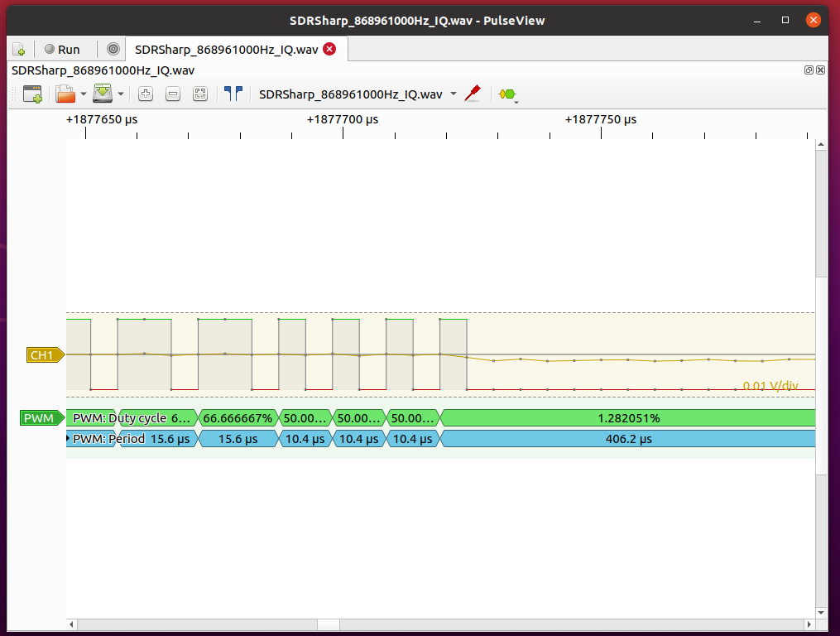Select the CH1 channel label
This screenshot has height=636, width=840.
[x=46, y=355]
